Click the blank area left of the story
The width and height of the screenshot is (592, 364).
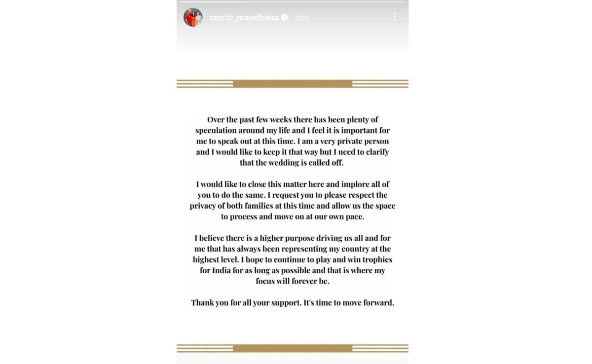tap(88, 182)
